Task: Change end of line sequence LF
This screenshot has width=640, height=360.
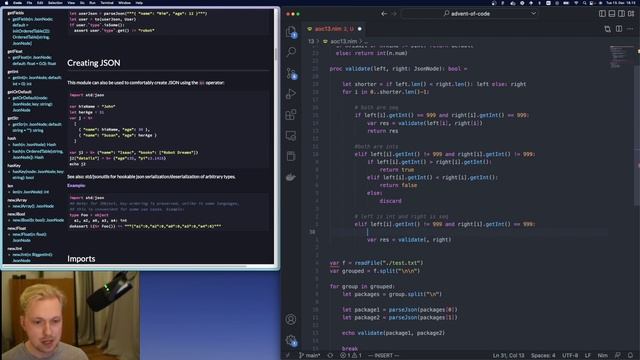Action: [x=588, y=356]
